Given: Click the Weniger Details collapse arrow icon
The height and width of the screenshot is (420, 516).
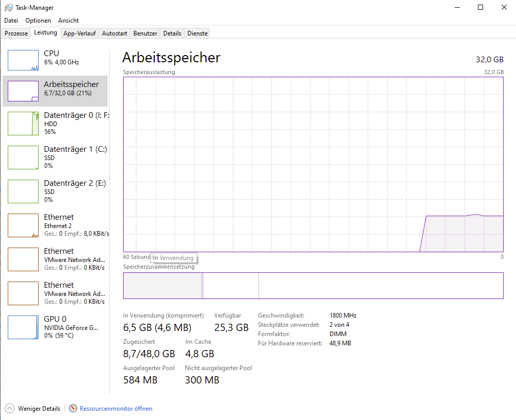Looking at the screenshot, I should click(10, 409).
